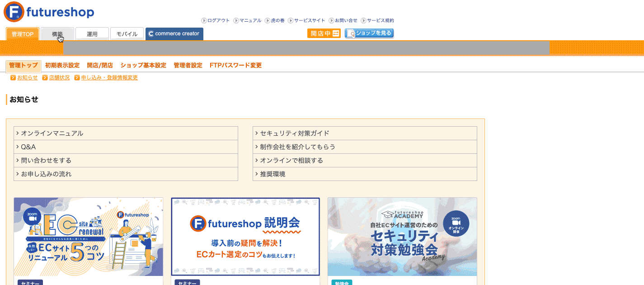The image size is (644, 285).
Task: Click the ログアウト link
Action: point(218,20)
